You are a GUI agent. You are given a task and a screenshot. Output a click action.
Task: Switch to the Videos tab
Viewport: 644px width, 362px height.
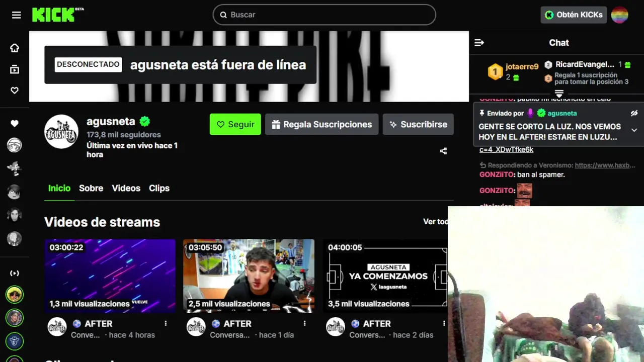coord(126,188)
